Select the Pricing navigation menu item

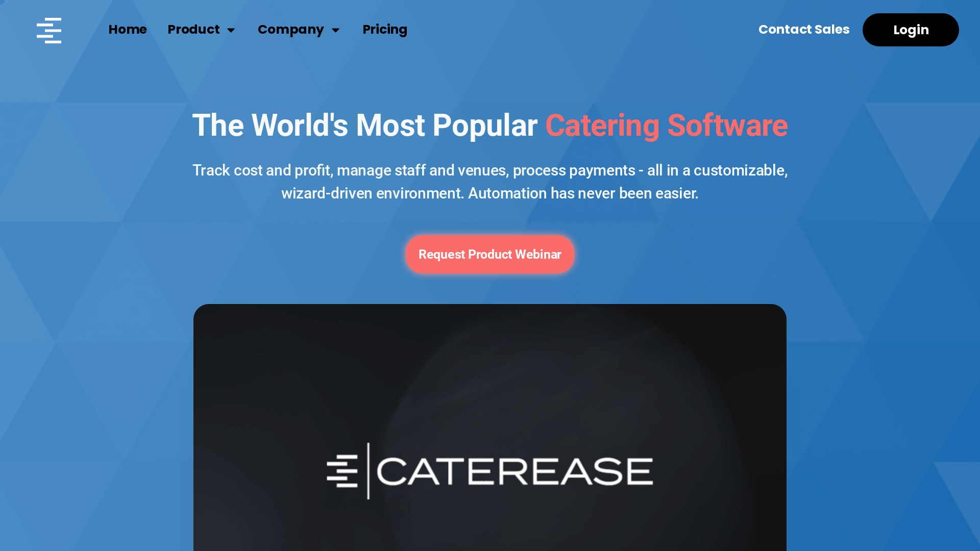point(385,30)
